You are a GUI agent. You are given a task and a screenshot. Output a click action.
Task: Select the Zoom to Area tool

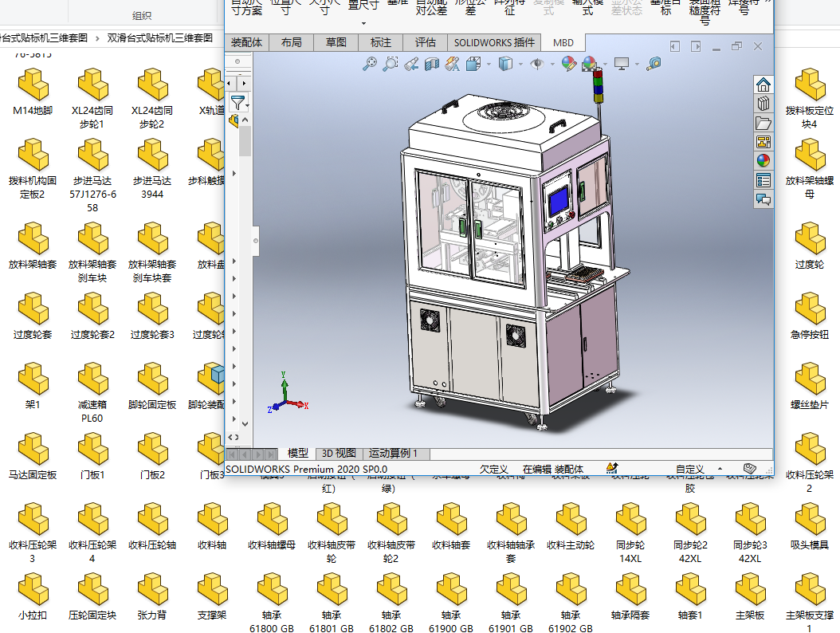pos(391,64)
